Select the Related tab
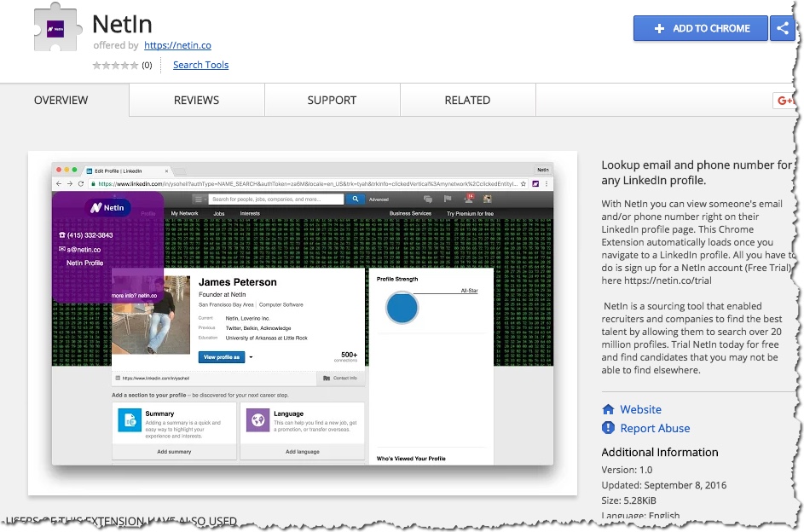The height and width of the screenshot is (532, 804). (467, 100)
